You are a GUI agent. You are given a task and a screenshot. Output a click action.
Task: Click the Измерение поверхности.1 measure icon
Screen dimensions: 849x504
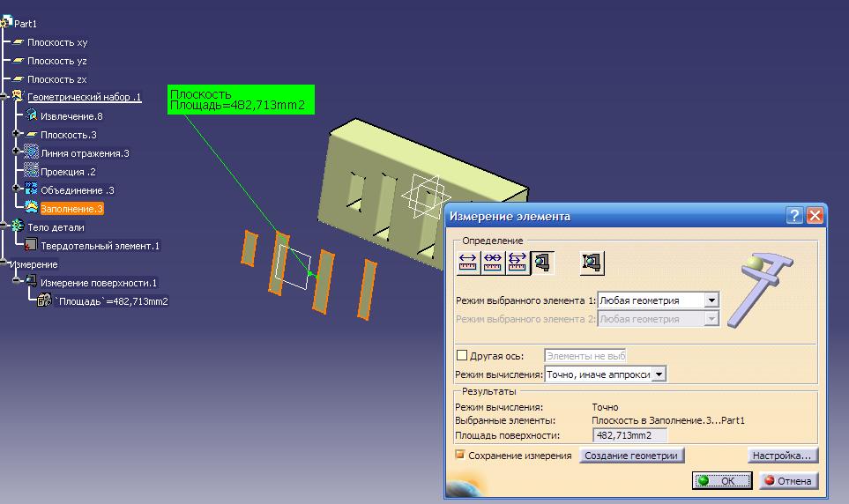pyautogui.click(x=32, y=281)
